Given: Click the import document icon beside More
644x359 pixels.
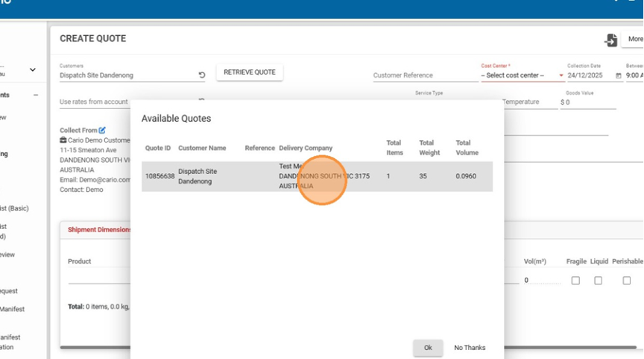Looking at the screenshot, I should [610, 40].
